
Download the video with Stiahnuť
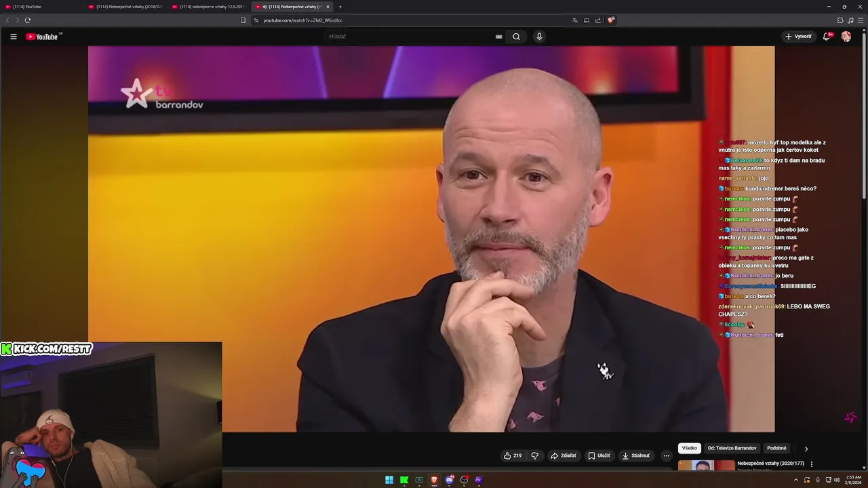coord(636,455)
